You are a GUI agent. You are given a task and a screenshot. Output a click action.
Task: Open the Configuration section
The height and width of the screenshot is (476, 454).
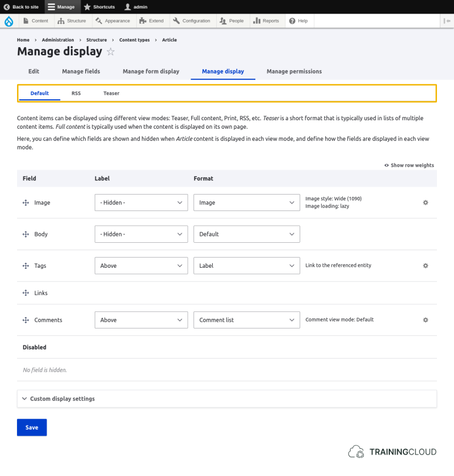tap(192, 21)
